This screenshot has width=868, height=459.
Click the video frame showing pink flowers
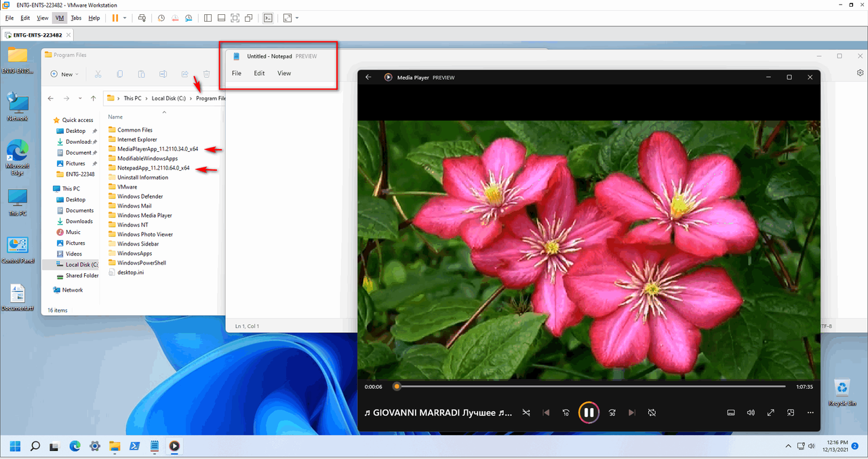point(589,250)
